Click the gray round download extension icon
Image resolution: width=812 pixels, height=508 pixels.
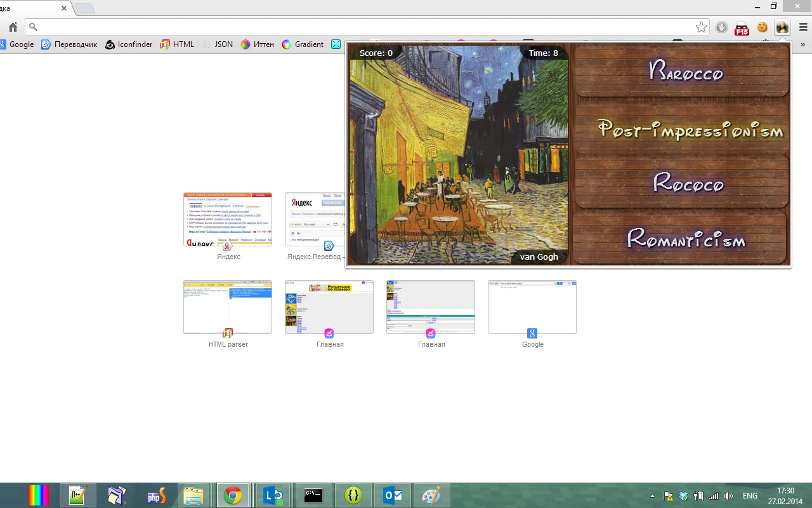point(722,27)
